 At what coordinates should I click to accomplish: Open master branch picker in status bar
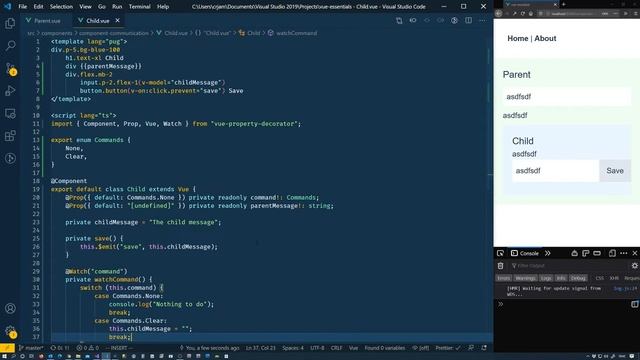(31, 348)
